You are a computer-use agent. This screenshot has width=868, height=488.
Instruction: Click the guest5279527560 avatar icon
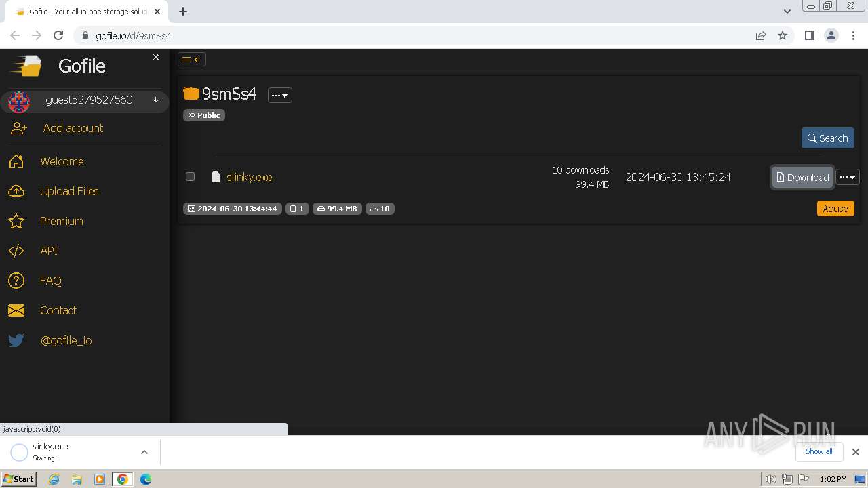pyautogui.click(x=19, y=102)
